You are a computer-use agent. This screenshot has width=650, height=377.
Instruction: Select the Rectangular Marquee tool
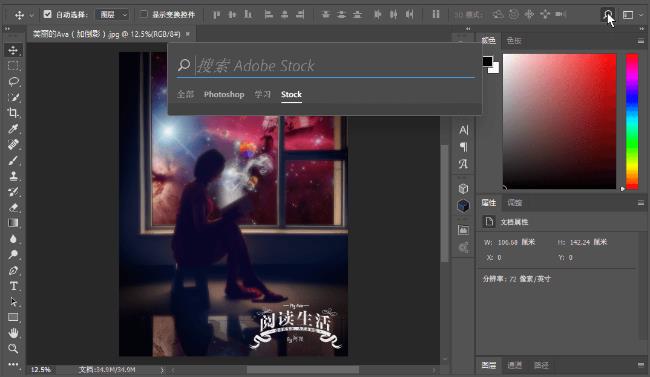[x=13, y=66]
